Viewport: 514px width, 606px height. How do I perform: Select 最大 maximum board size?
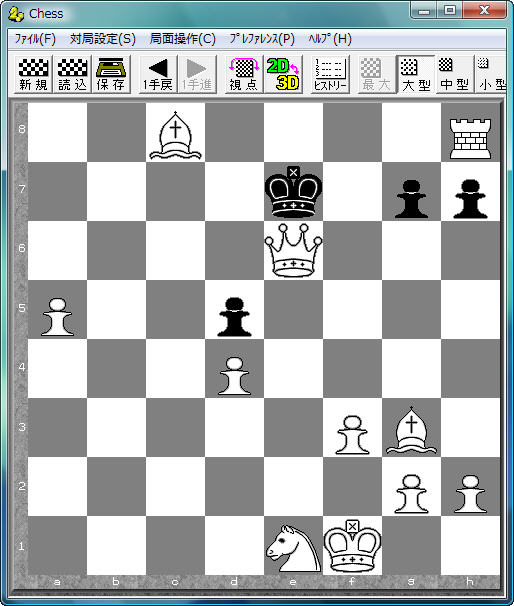pyautogui.click(x=377, y=74)
